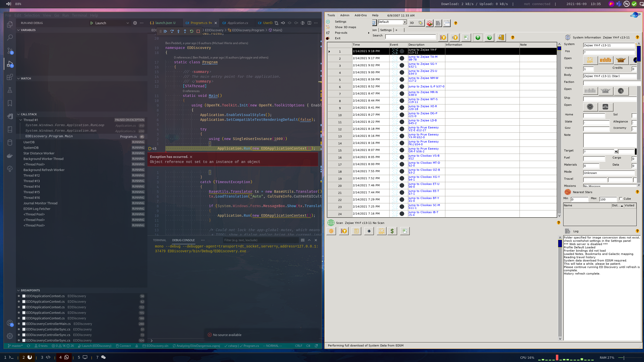
Task: Open the Run and Debug sidebar in VS Code
Action: pos(10,64)
